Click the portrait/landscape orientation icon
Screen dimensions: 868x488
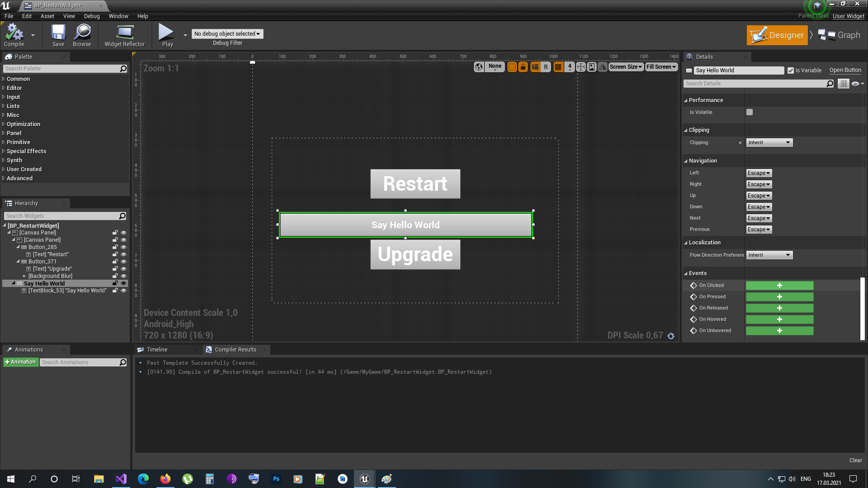pos(592,67)
